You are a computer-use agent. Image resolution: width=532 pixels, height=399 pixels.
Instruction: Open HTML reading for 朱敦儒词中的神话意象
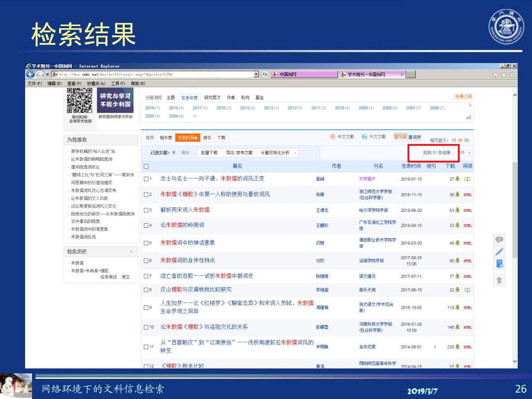tap(467, 243)
